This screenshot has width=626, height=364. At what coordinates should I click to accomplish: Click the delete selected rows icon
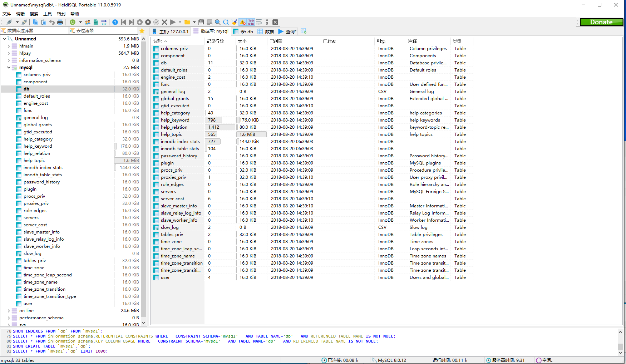(x=148, y=22)
